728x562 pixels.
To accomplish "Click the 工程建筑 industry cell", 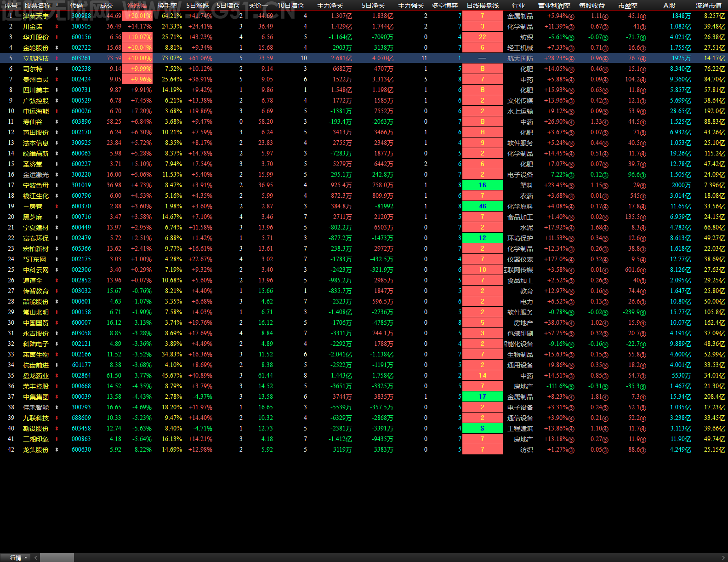I will (520, 429).
